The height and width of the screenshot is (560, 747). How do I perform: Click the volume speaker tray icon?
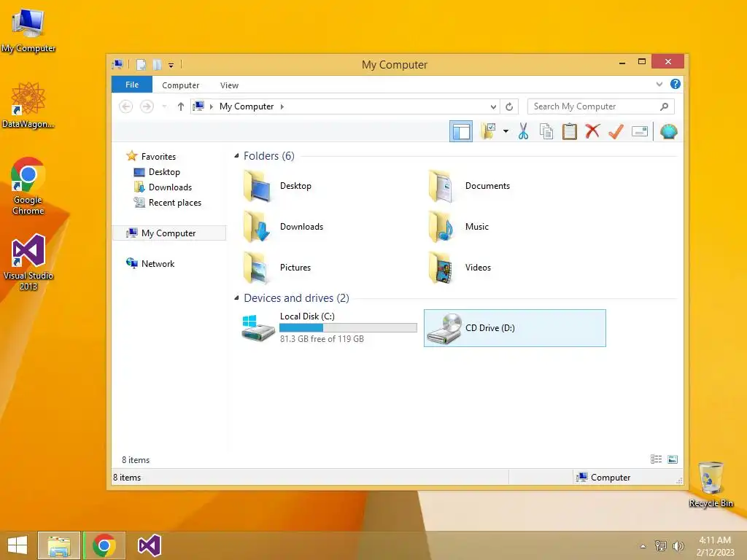[678, 545]
